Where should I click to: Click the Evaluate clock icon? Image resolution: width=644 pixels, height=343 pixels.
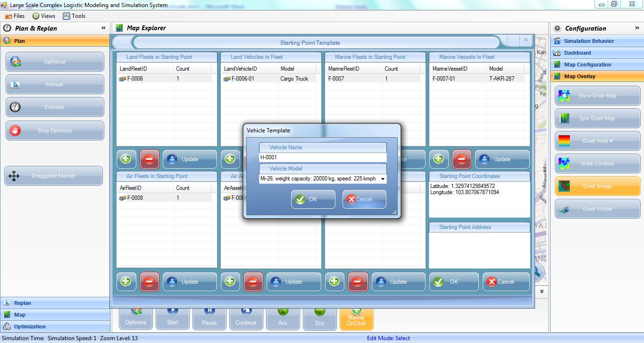[16, 107]
